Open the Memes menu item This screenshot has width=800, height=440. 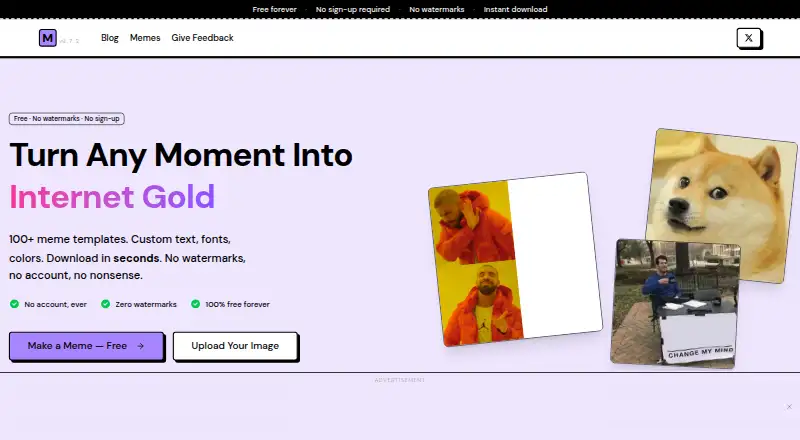click(145, 38)
